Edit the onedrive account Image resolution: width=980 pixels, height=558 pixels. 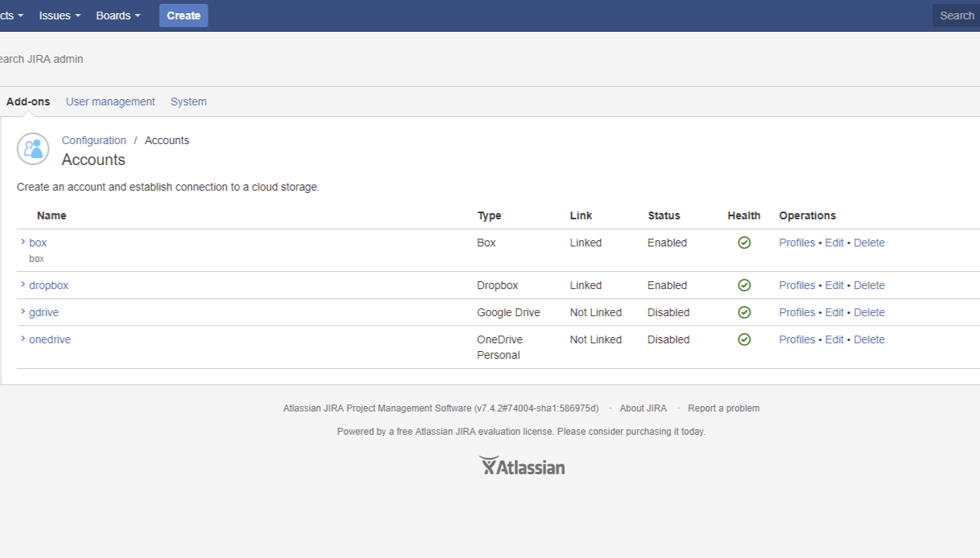(834, 339)
